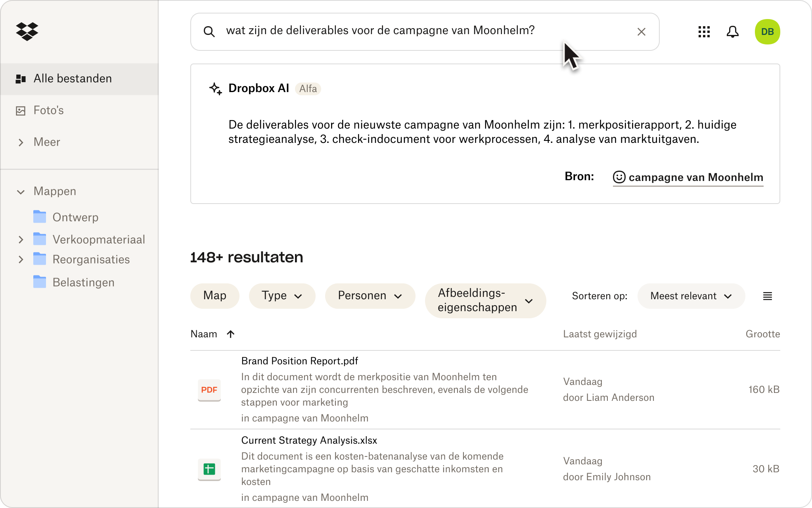Sort by Naam column header
Viewport: 812px width, 508px height.
(203, 334)
